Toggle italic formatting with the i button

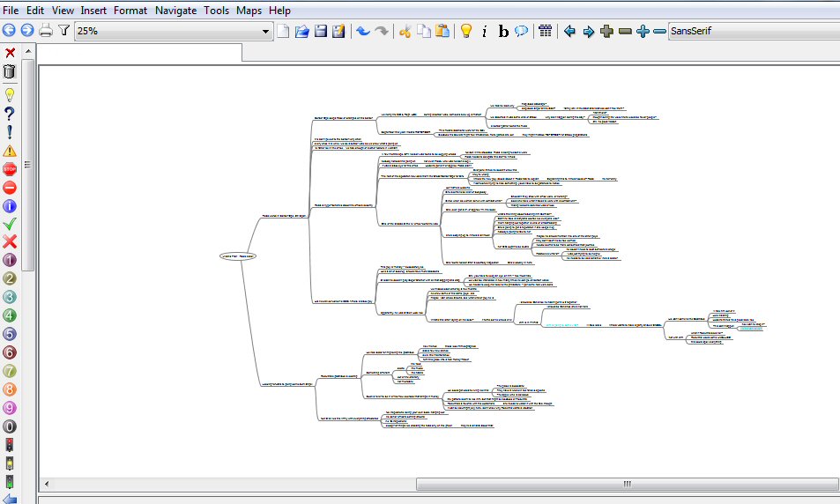tap(485, 31)
